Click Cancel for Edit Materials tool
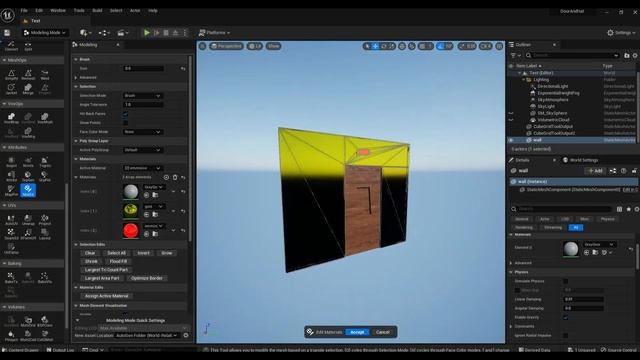The image size is (640, 360). (383, 332)
